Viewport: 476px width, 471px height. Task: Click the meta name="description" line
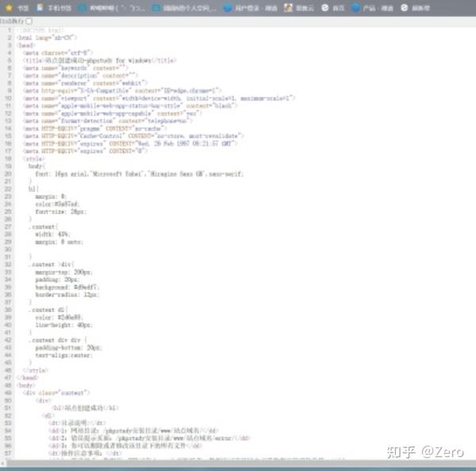pos(80,75)
